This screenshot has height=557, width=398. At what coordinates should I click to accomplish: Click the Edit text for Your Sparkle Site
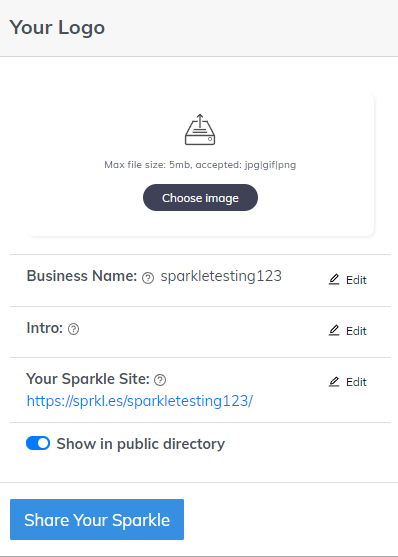pyautogui.click(x=356, y=382)
